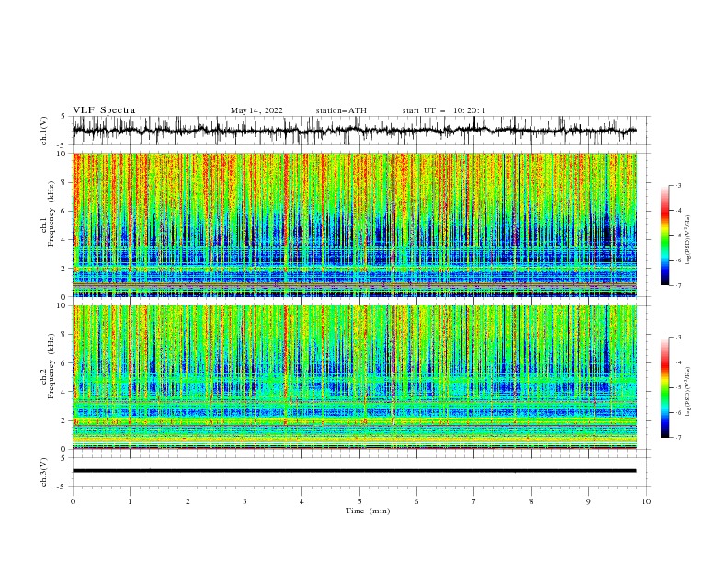Viewport: 728px width, 563px height.
Task: Click the "-5" tick of ch.3(V) axis
Action: coord(62,487)
